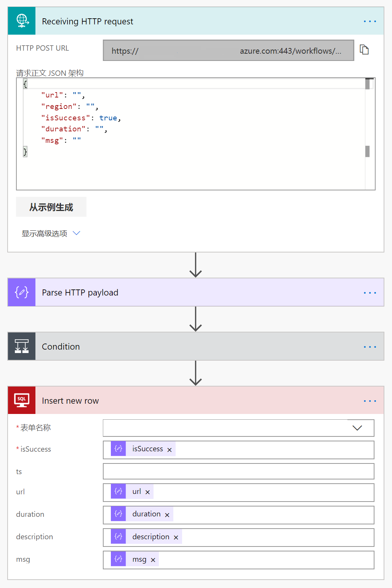
Task: Open the Condition ellipsis menu
Action: (370, 347)
